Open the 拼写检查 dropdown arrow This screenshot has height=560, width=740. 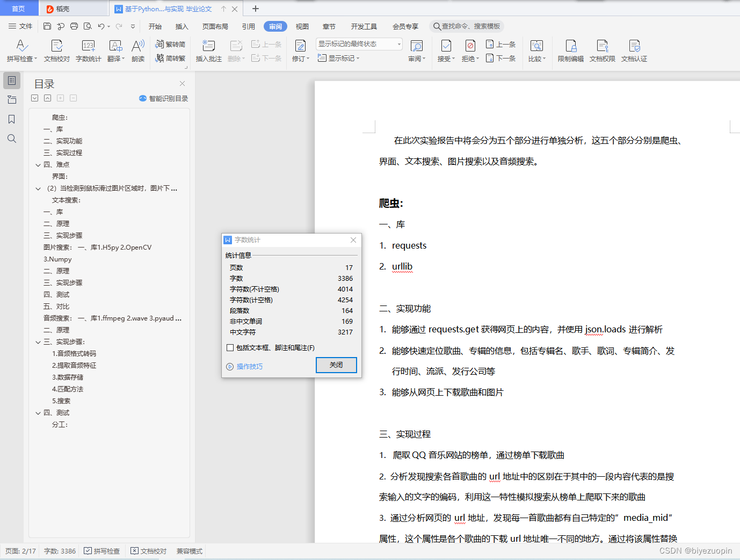35,59
